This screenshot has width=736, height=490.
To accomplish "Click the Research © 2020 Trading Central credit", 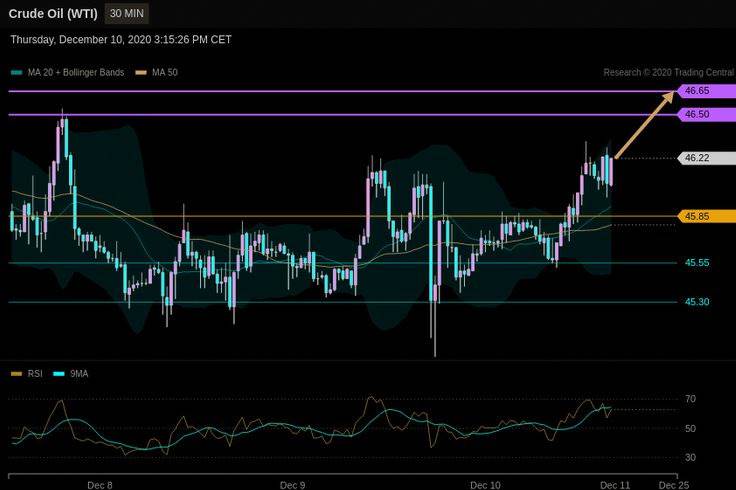I will 668,72.
